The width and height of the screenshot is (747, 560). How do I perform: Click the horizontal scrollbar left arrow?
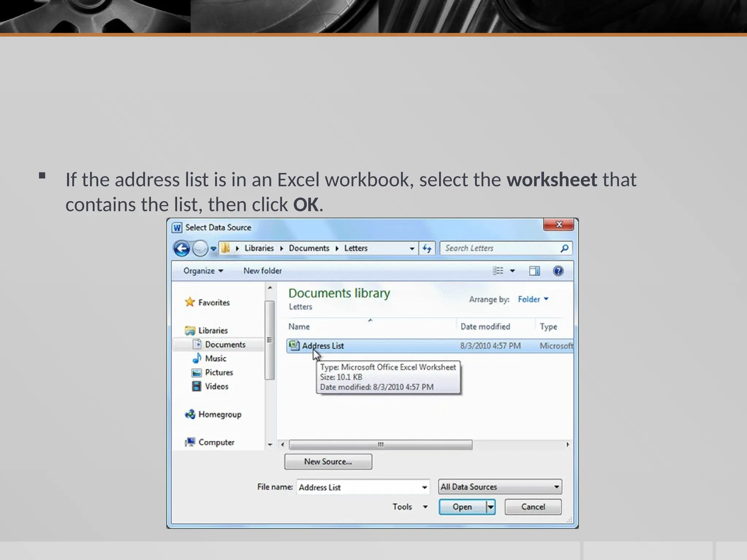[282, 444]
